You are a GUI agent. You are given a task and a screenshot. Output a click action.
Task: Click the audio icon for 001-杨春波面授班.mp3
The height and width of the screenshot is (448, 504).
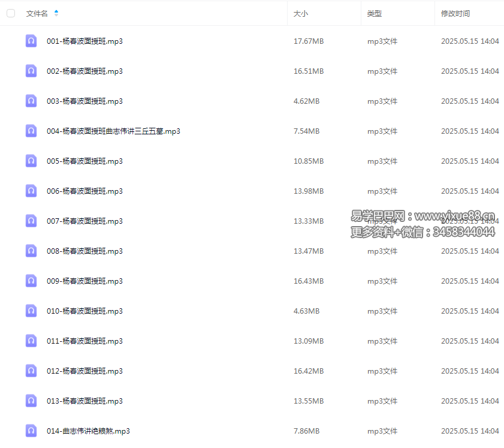(31, 41)
